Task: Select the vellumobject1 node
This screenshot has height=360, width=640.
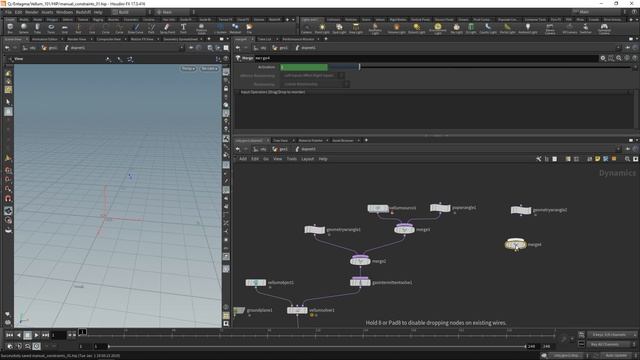Action: [x=256, y=282]
